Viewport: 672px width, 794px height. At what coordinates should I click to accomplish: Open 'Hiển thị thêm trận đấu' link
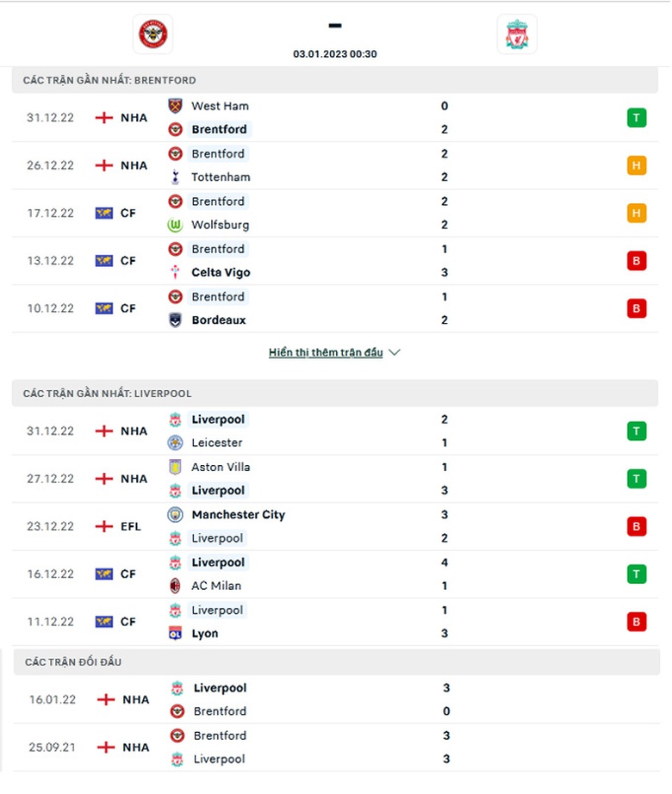point(326,353)
